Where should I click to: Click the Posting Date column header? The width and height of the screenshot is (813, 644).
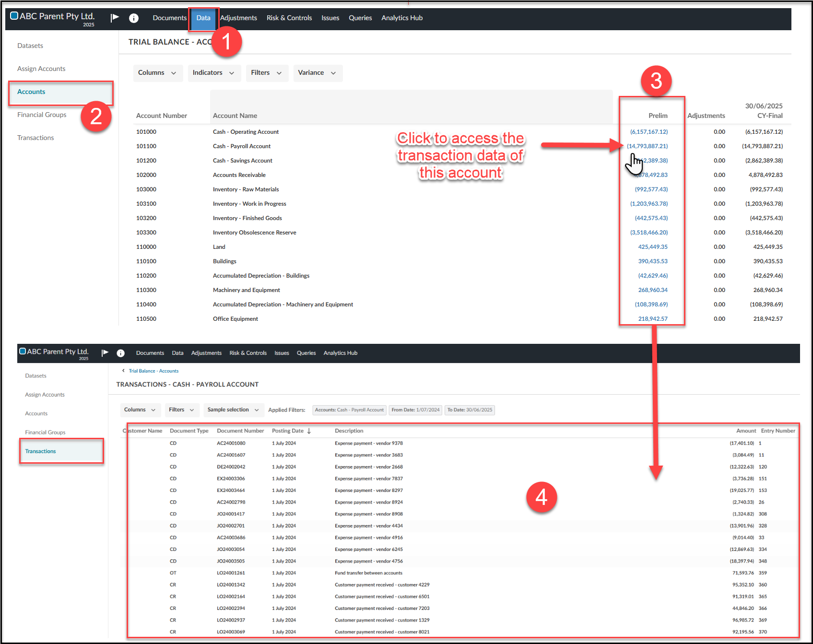pos(288,431)
